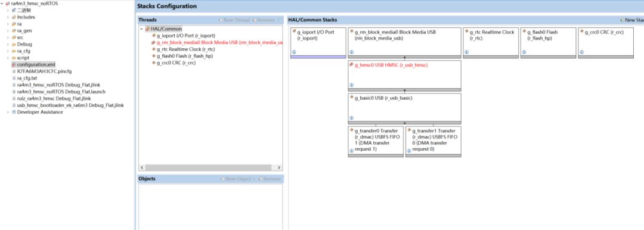
Task: Click the Includes folder icon
Action: tap(14, 17)
